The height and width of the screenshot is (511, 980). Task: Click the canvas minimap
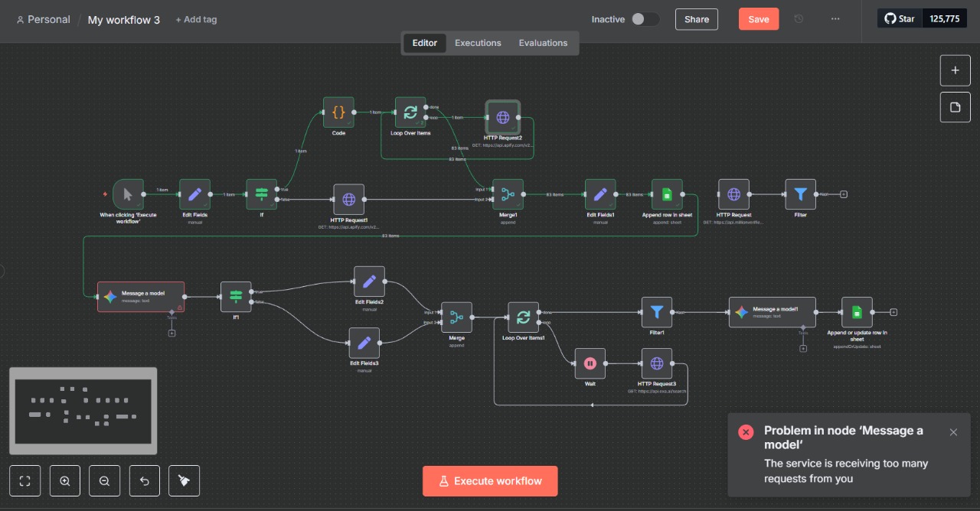(x=83, y=411)
